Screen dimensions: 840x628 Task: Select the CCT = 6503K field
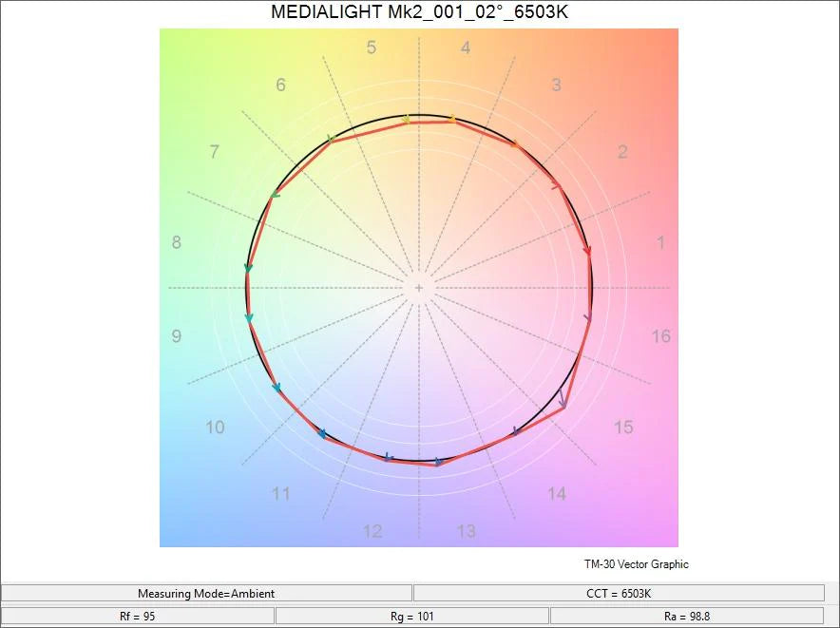[618, 593]
